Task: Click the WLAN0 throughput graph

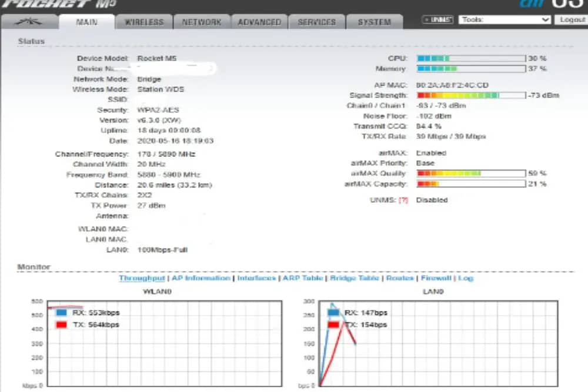Action: (x=165, y=343)
